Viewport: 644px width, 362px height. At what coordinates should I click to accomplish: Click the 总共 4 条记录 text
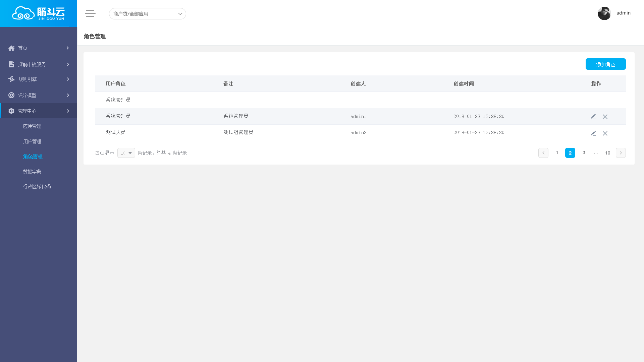pos(172,153)
